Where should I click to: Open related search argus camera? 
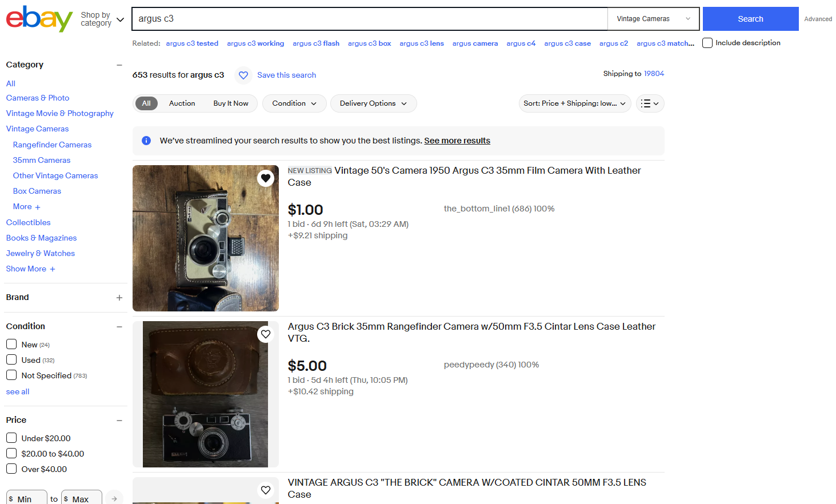tap(475, 43)
